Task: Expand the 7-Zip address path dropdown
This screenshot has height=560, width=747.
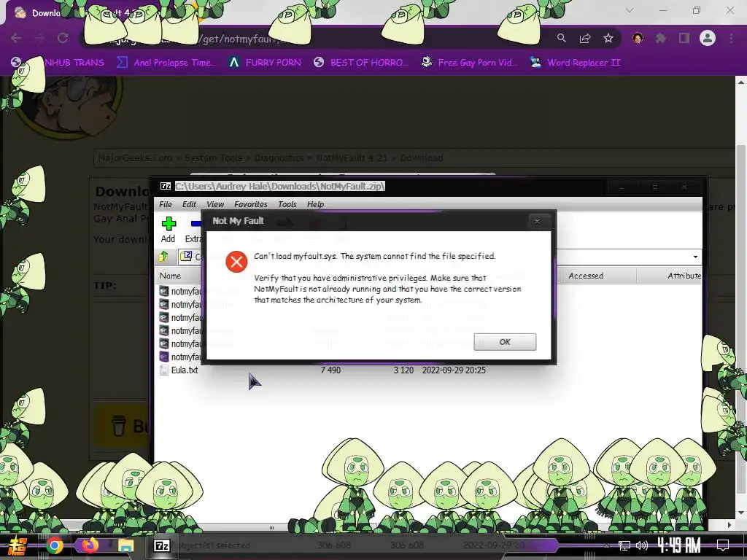Action: pos(695,257)
